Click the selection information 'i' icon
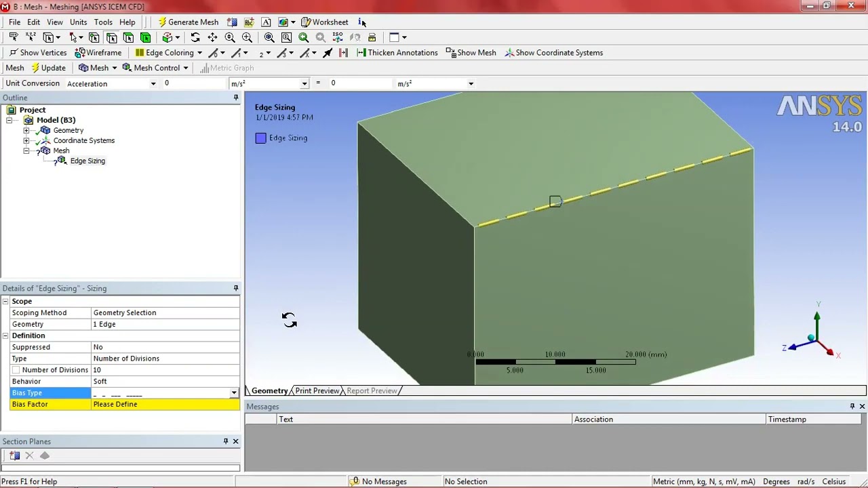The height and width of the screenshot is (488, 868). pyautogui.click(x=360, y=22)
